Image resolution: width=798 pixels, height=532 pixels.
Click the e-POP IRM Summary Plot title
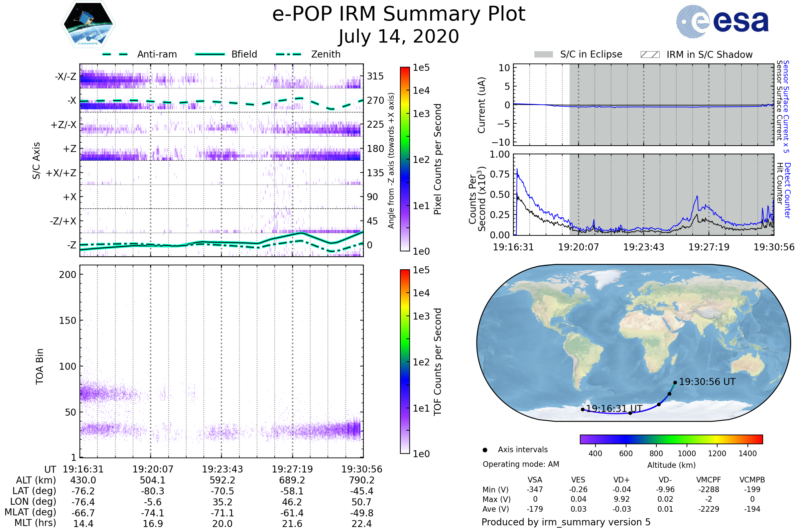399,14
